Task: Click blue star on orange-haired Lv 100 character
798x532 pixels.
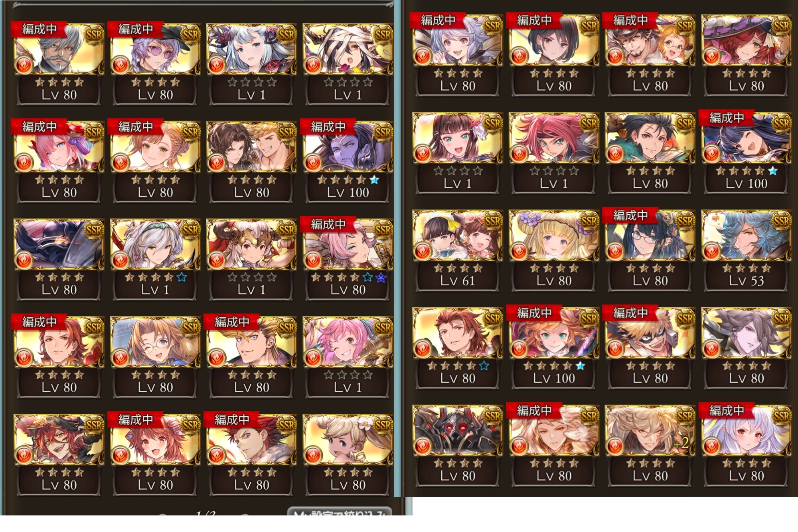Action: pyautogui.click(x=580, y=366)
